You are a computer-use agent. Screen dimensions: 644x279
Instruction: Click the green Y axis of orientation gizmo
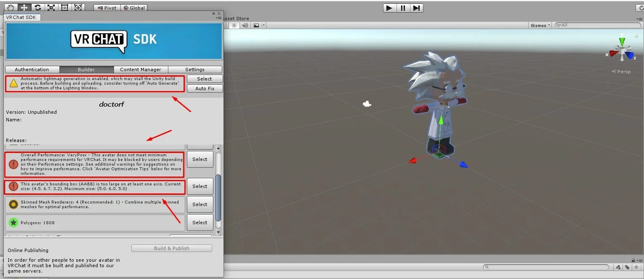point(622,42)
